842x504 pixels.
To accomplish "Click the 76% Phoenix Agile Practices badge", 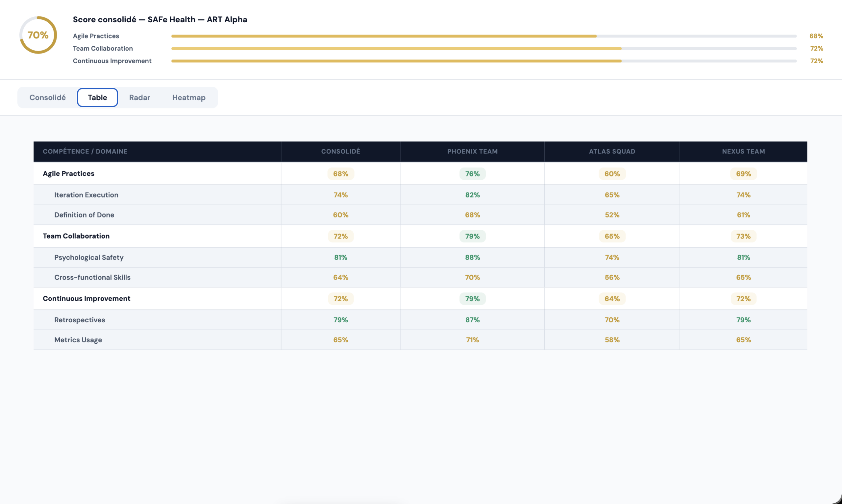I will (472, 174).
